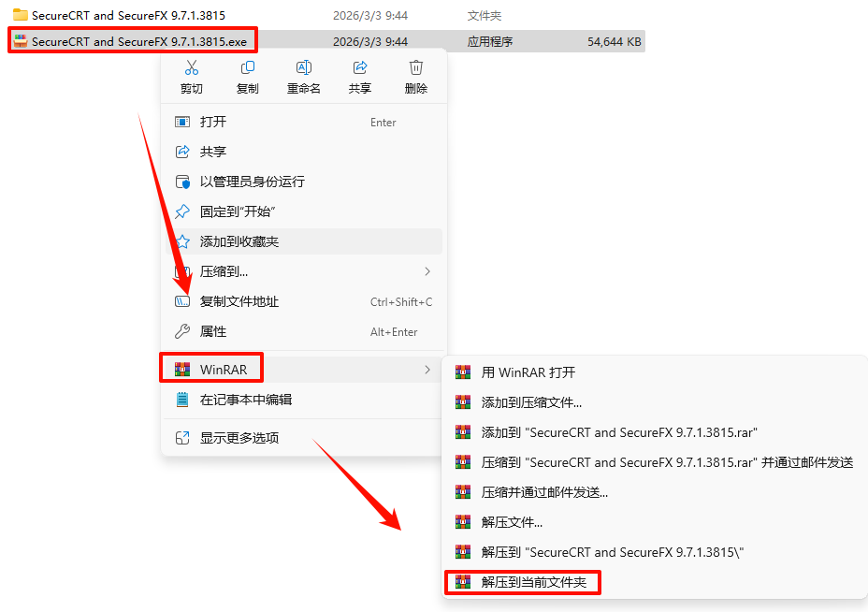Open 属性 (Properties) menu entry
The image size is (868, 612).
click(303, 332)
